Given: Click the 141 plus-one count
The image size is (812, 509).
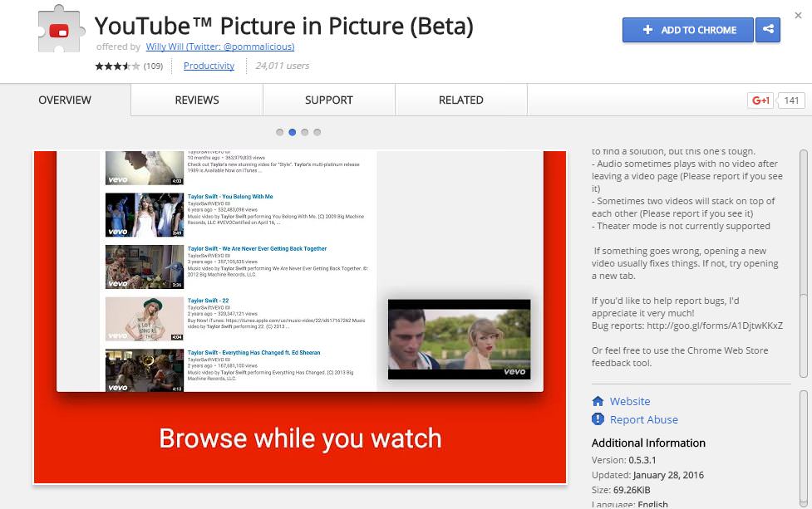Looking at the screenshot, I should [x=791, y=100].
